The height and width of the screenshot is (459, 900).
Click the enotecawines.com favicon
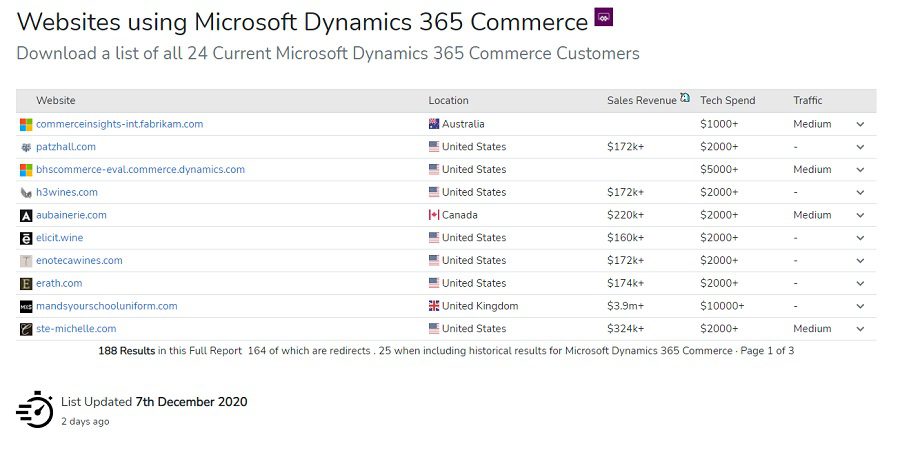click(26, 261)
